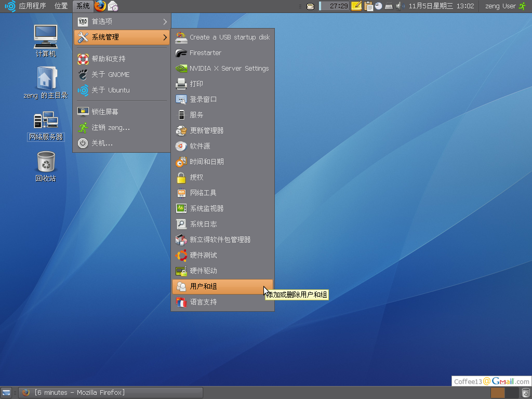The width and height of the screenshot is (532, 399).
Task: Click the date and clock 11月5日星期三 13:02
Action: 442,6
